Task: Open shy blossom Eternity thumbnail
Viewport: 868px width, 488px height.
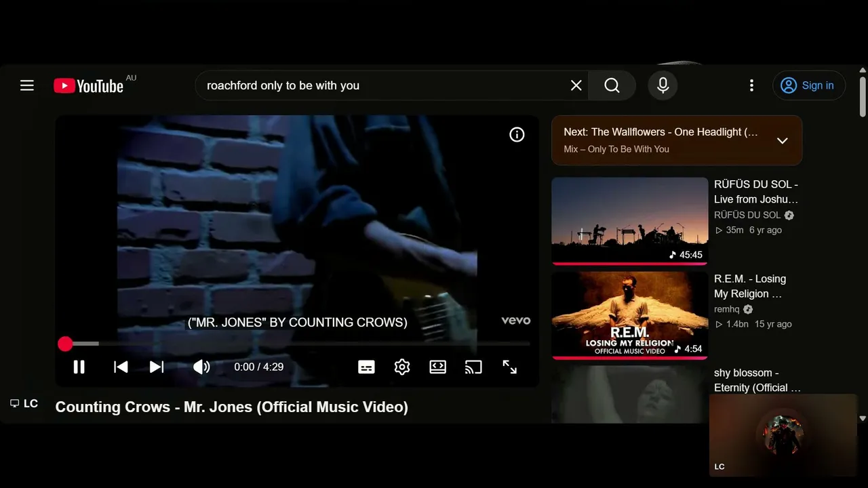Action: (x=630, y=394)
